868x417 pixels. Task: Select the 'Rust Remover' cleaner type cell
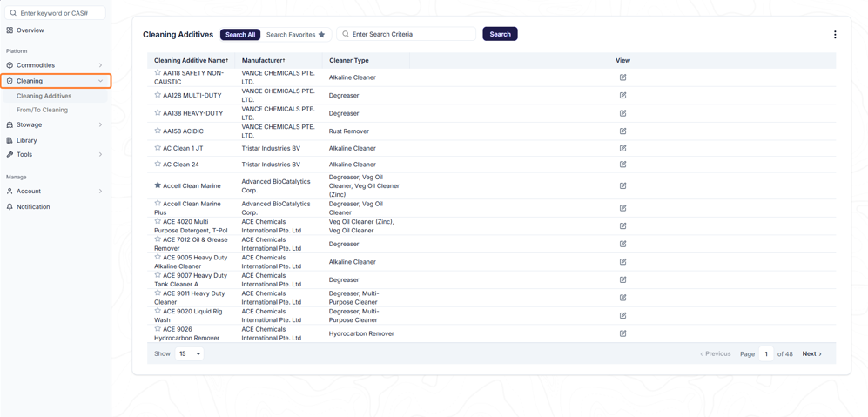349,131
